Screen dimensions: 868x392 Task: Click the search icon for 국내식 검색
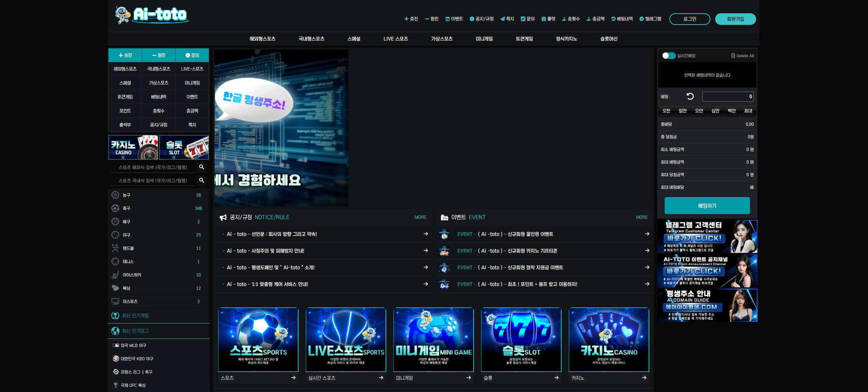tap(202, 180)
